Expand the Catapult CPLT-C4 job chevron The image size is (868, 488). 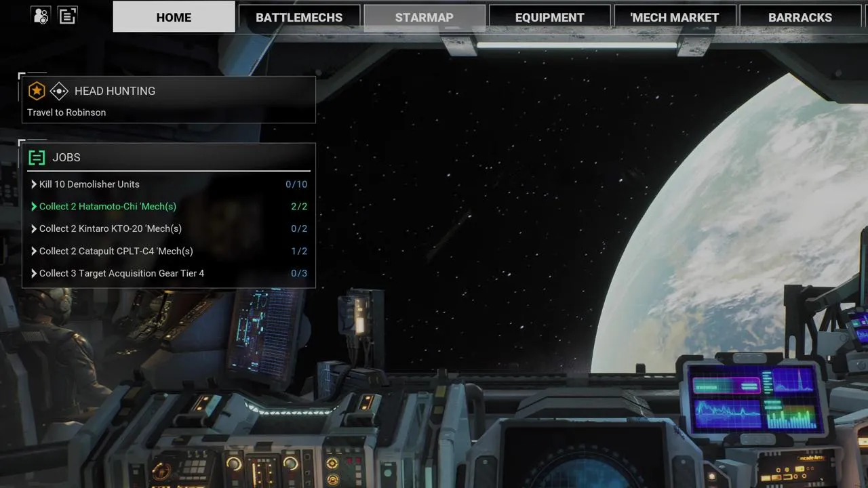pos(34,251)
